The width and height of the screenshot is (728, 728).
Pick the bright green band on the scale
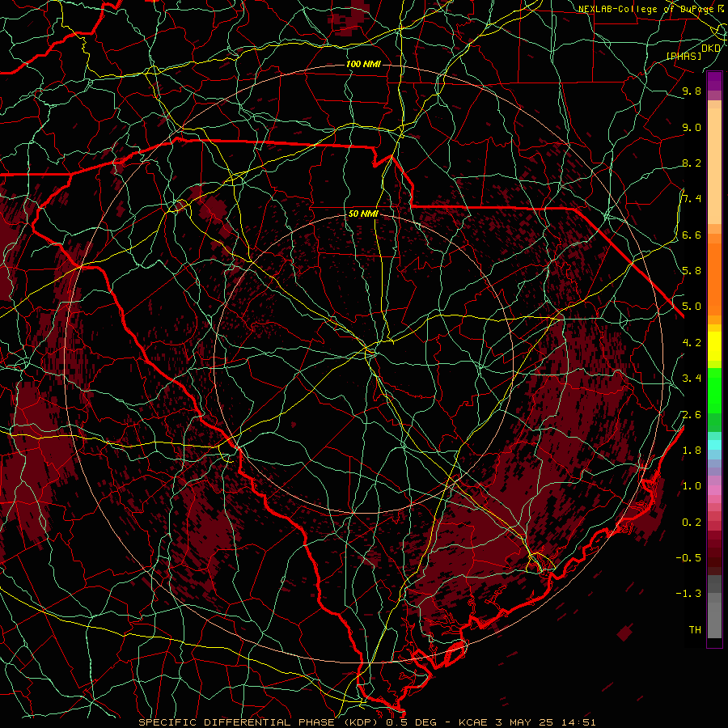(714, 390)
